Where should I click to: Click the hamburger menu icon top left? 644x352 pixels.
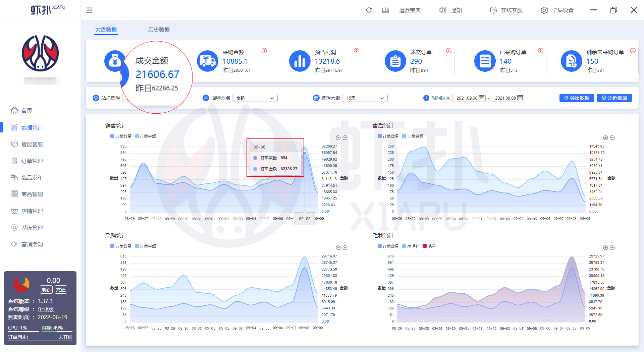[89, 10]
